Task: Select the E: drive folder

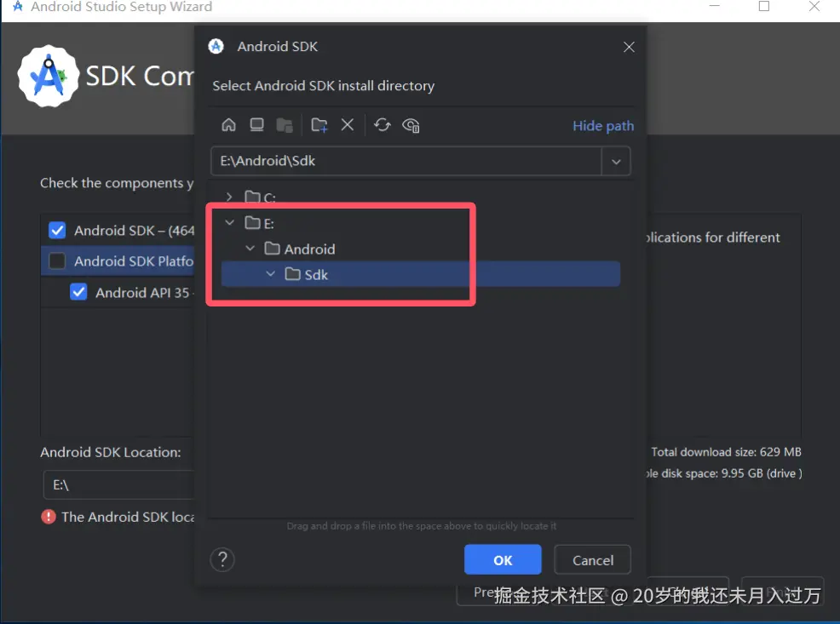Action: (259, 223)
